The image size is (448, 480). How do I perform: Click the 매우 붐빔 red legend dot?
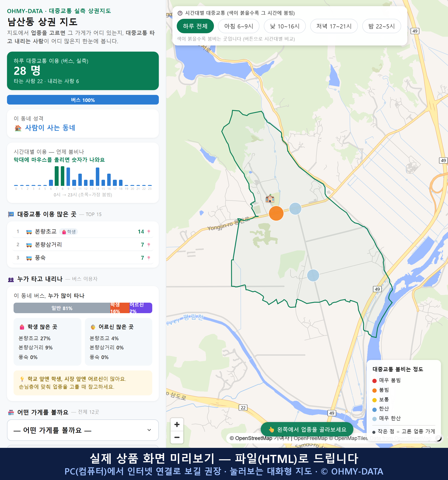(374, 381)
